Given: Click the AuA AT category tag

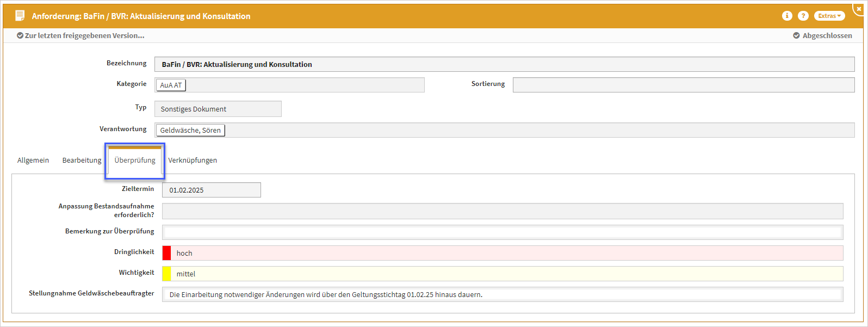Looking at the screenshot, I should coord(171,85).
